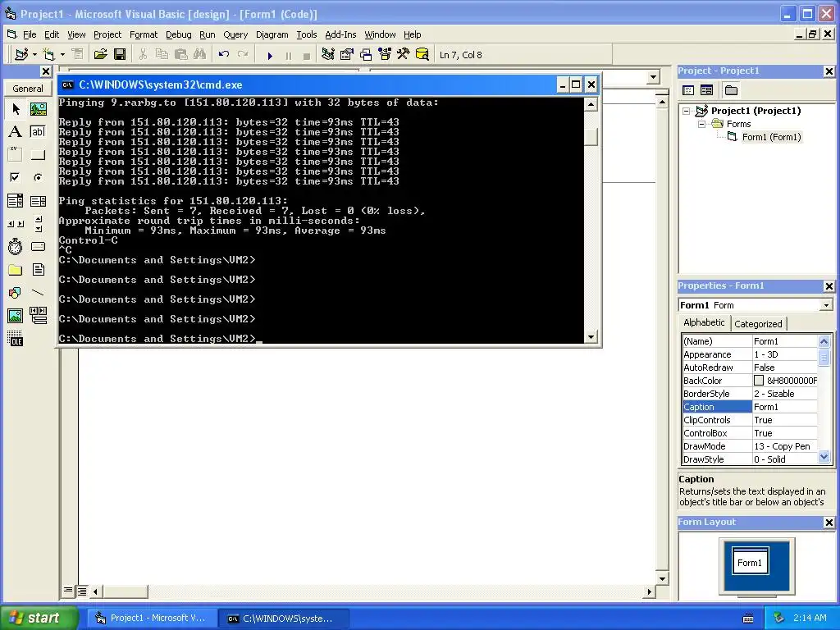Open Data View Window toolbar icon
This screenshot has height=630, width=840.
point(422,55)
